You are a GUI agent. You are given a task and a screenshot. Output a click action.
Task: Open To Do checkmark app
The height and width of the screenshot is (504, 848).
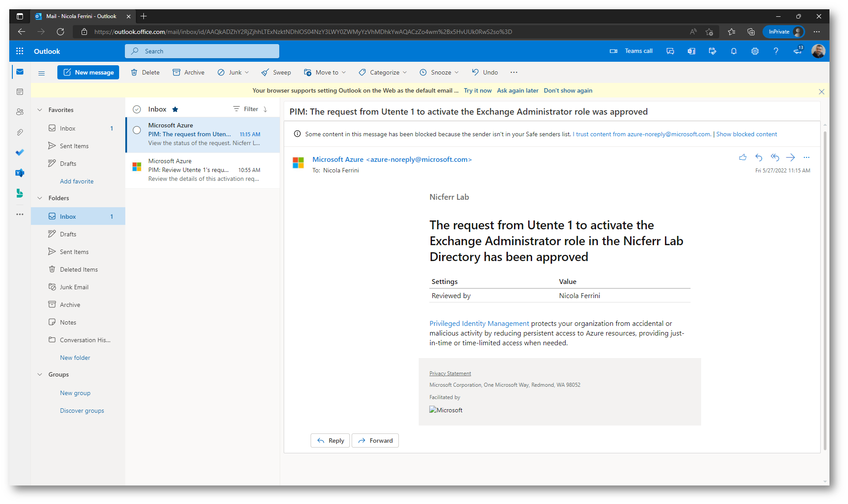[x=20, y=153]
